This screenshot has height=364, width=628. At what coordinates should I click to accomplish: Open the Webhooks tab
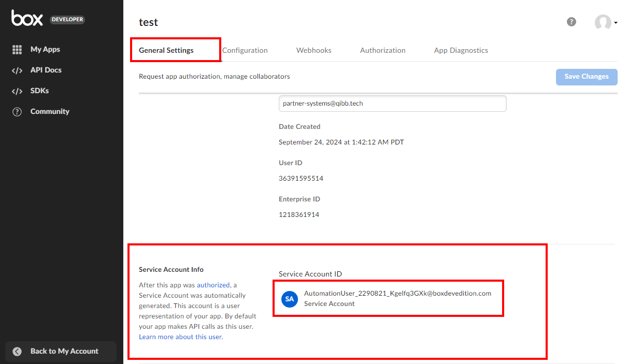[313, 50]
